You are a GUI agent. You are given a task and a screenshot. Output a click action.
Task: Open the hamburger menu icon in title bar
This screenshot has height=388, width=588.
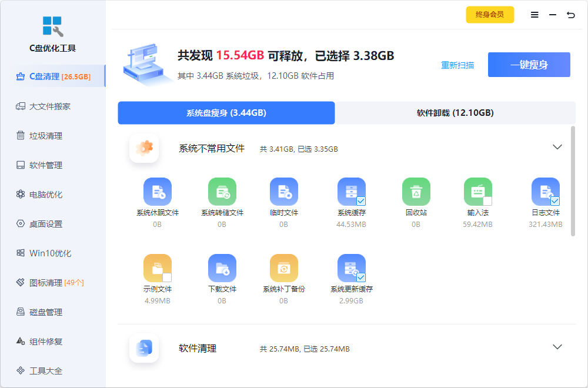pos(534,15)
